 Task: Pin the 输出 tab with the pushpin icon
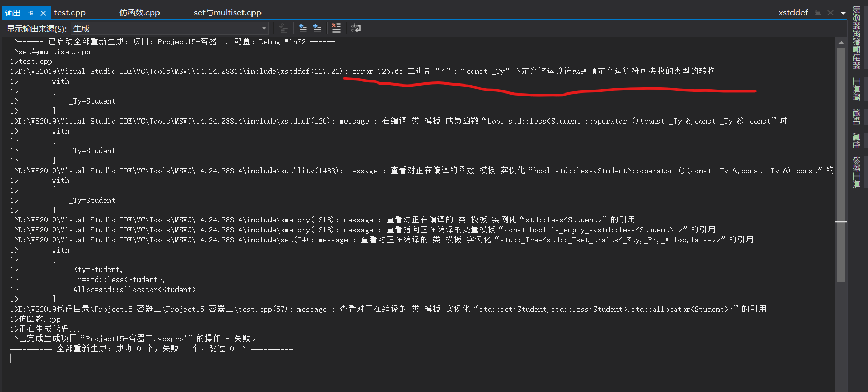tap(31, 13)
